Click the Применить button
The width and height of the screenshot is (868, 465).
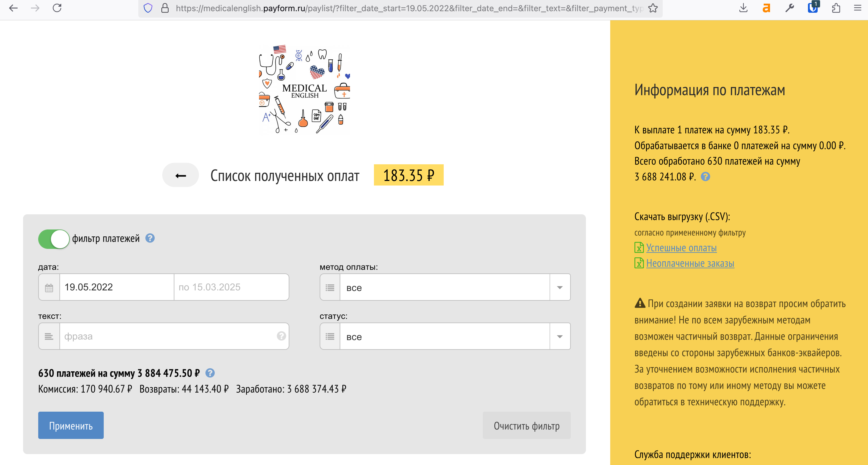(71, 426)
